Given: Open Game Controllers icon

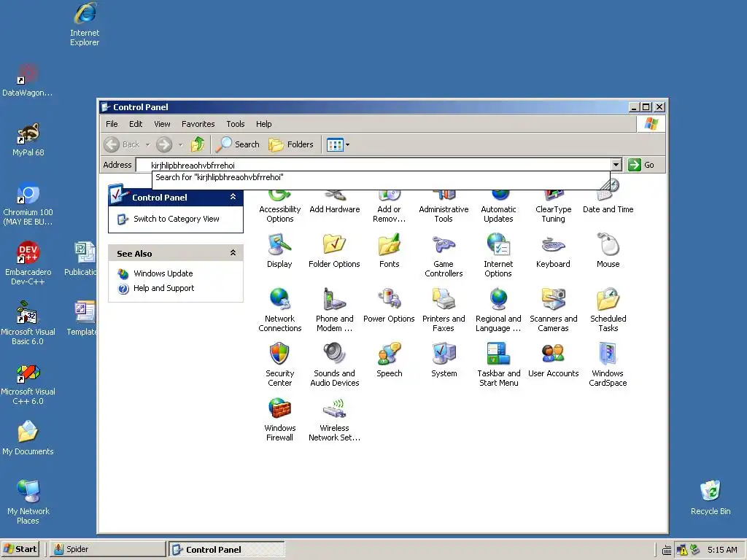Looking at the screenshot, I should [x=444, y=256].
